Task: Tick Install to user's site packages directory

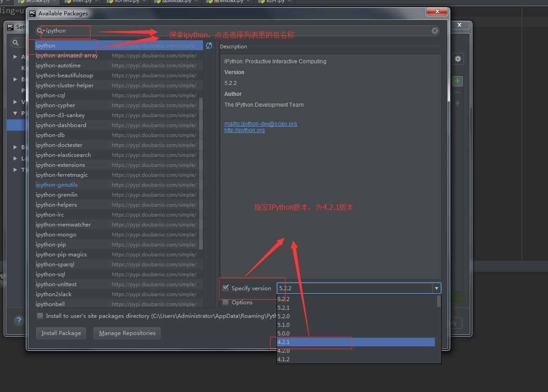Action: click(x=40, y=316)
